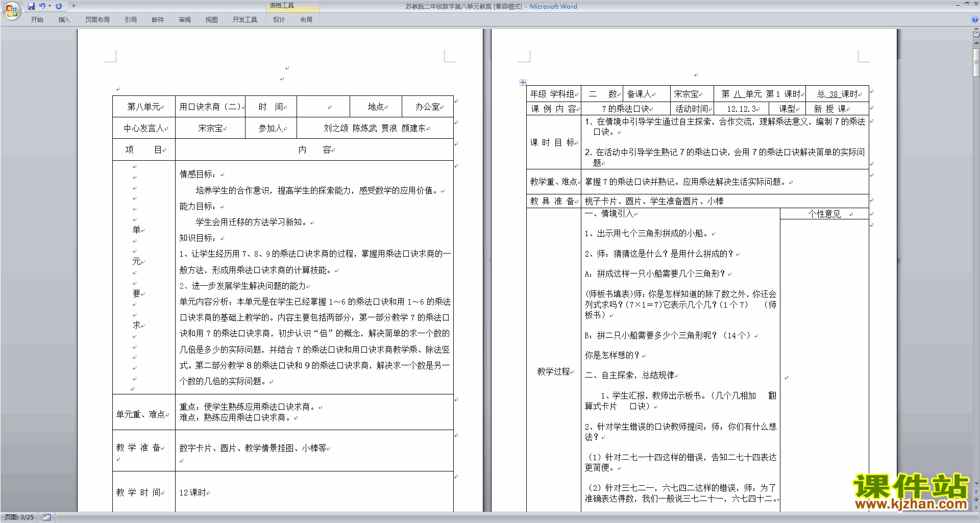
Task: Click the previous page double-arrow button
Action: (x=976, y=491)
